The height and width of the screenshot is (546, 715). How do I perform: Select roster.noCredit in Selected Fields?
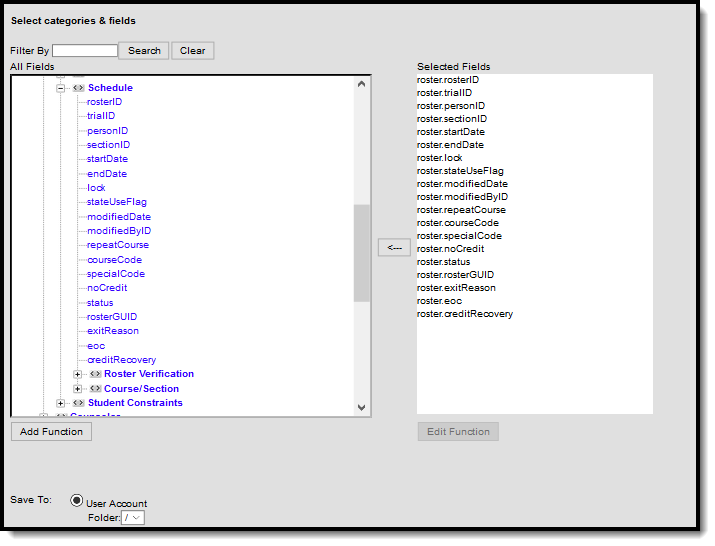[451, 249]
